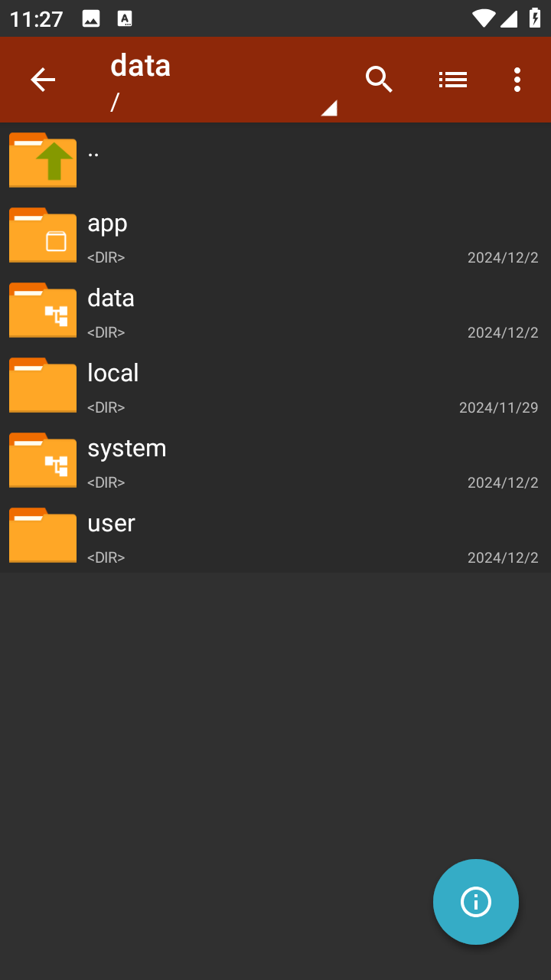Open the search magnifier icon
The image size is (551, 980).
pyautogui.click(x=379, y=80)
